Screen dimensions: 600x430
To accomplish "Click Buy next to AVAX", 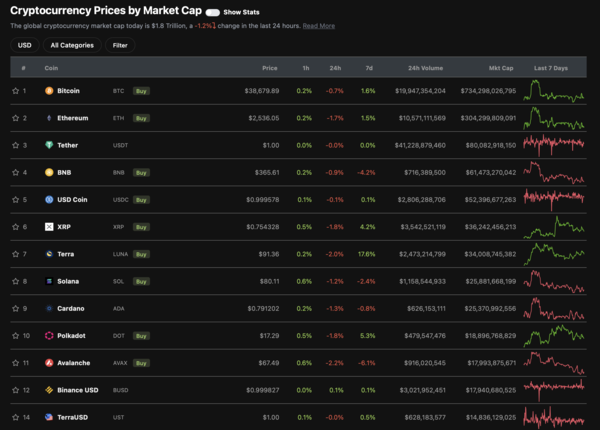I will (x=141, y=363).
